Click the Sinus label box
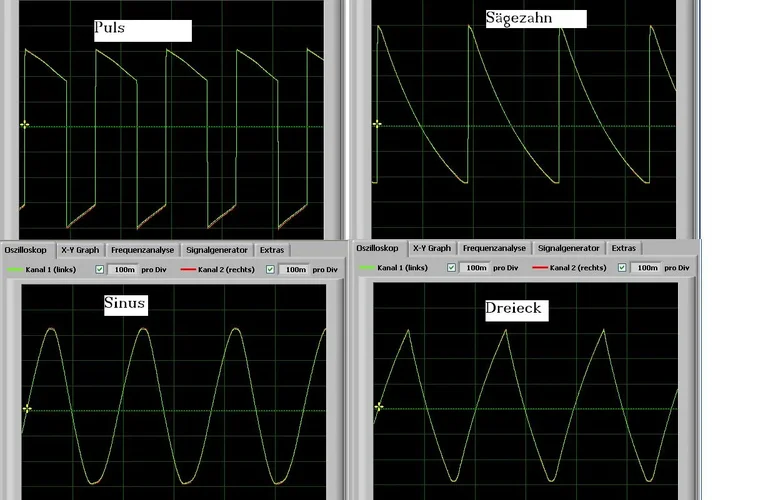The height and width of the screenshot is (500, 758). [x=125, y=303]
